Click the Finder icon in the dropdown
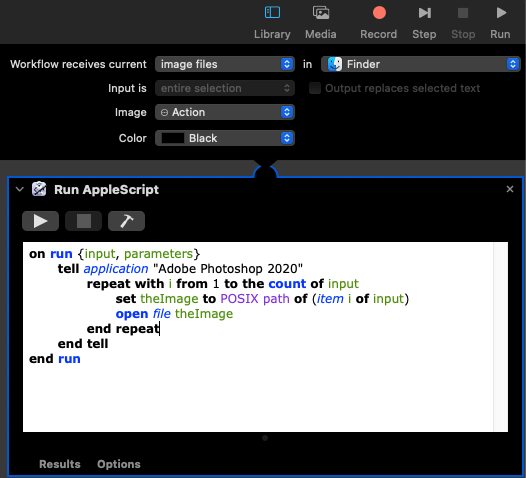Image resolution: width=526 pixels, height=478 pixels. 335,64
